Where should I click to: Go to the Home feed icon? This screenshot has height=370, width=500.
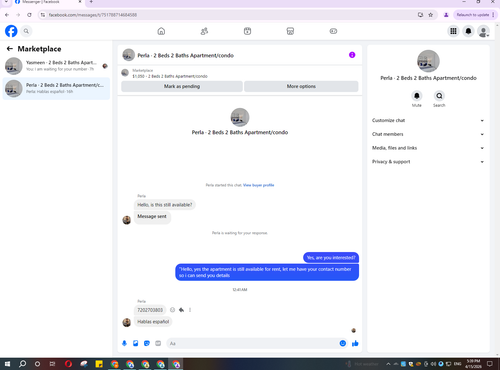pyautogui.click(x=161, y=31)
